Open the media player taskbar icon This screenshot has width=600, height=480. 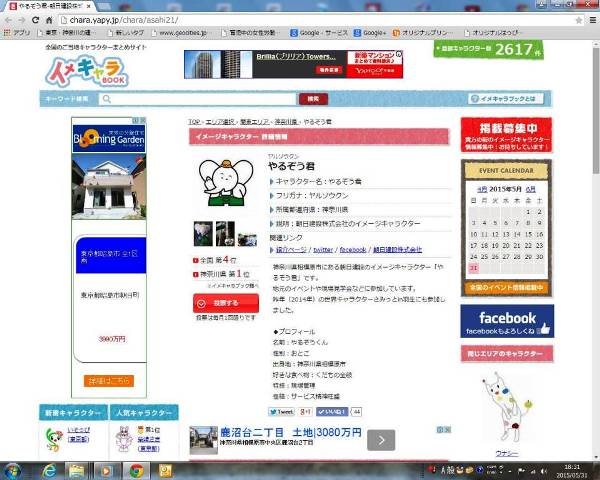(106, 471)
